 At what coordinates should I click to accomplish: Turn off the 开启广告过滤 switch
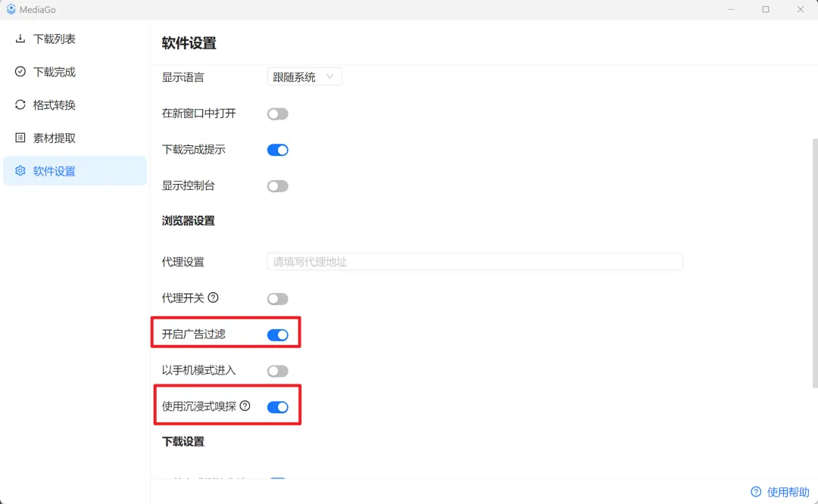(277, 334)
